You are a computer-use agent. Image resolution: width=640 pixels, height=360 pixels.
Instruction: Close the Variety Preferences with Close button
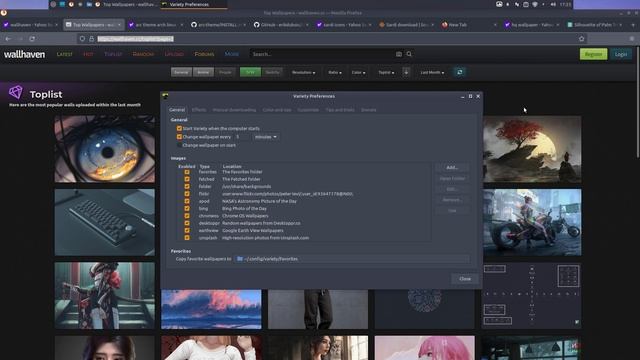465,279
